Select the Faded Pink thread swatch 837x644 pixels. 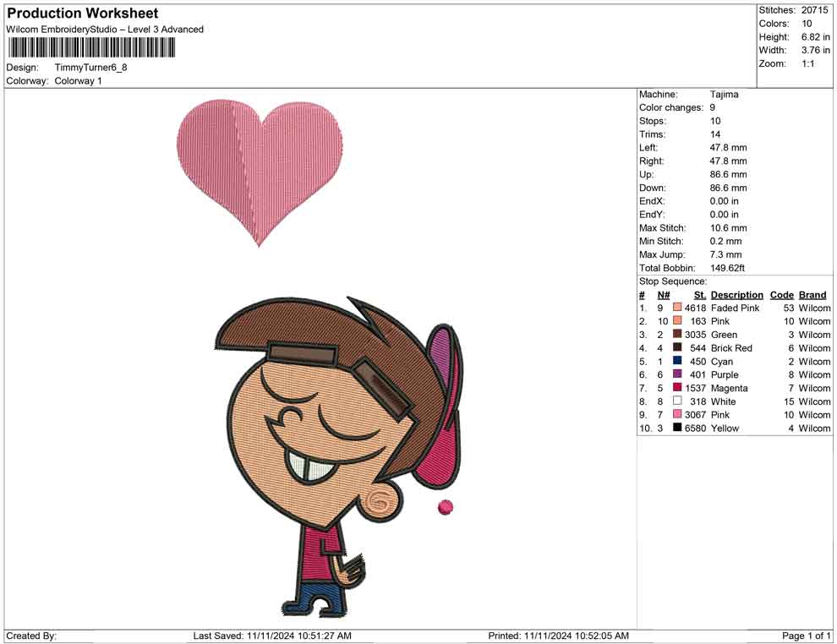[676, 308]
